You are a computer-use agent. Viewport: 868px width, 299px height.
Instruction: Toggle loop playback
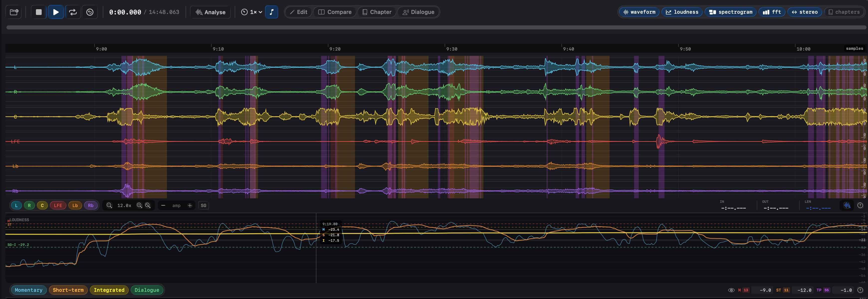[73, 12]
